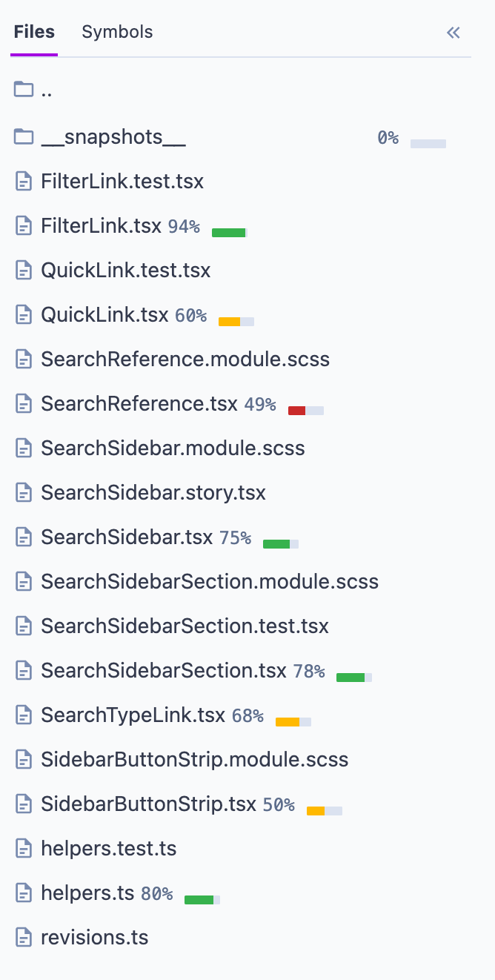Image resolution: width=495 pixels, height=980 pixels.
Task: Open SearchSidebarSection.test.tsx file
Action: [185, 626]
